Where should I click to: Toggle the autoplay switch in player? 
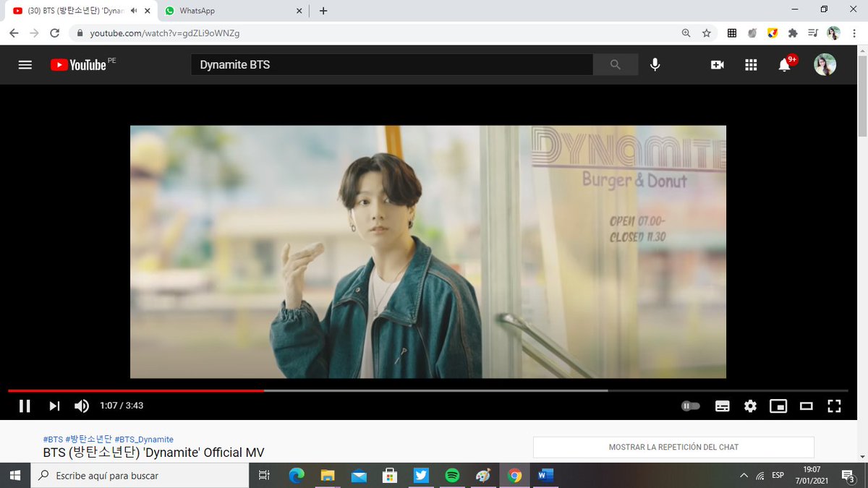pyautogui.click(x=691, y=406)
